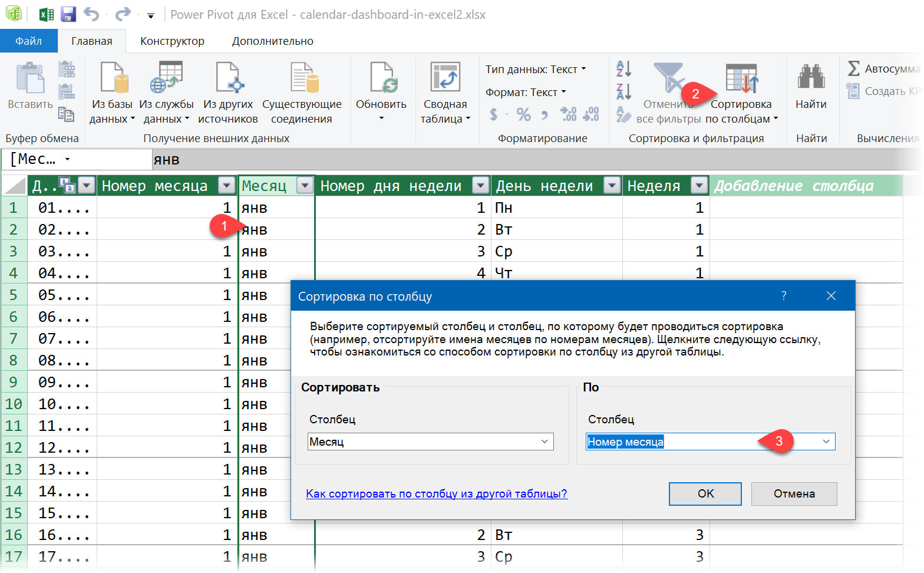Image resolution: width=924 pixels, height=573 pixels.
Task: Click the Redo arrow icon
Action: point(123,14)
